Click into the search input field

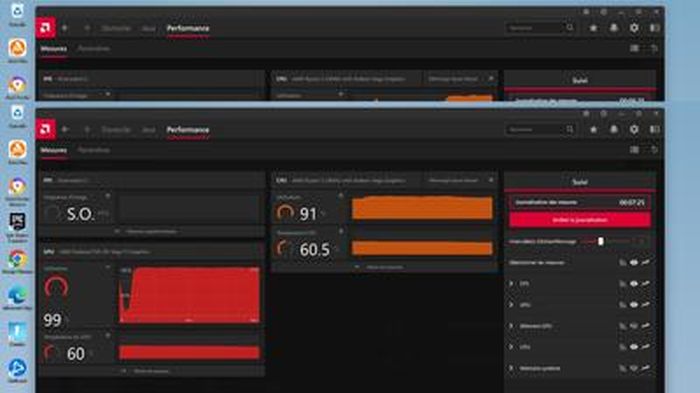(535, 130)
